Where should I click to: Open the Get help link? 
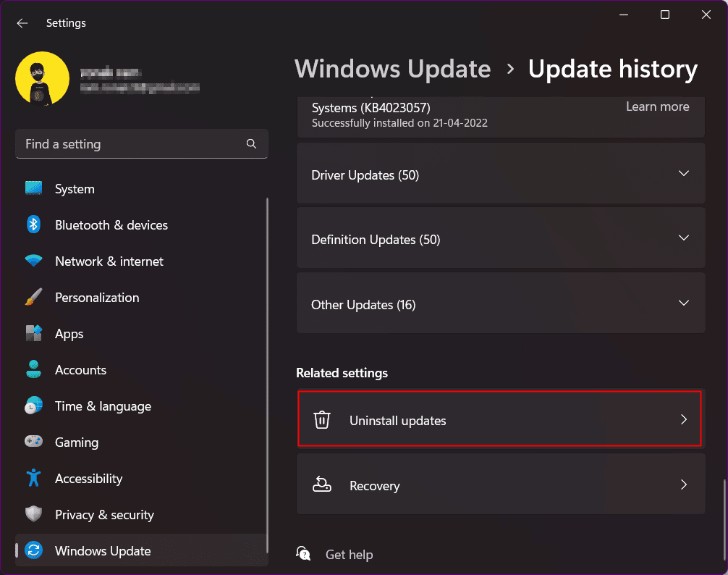click(349, 555)
